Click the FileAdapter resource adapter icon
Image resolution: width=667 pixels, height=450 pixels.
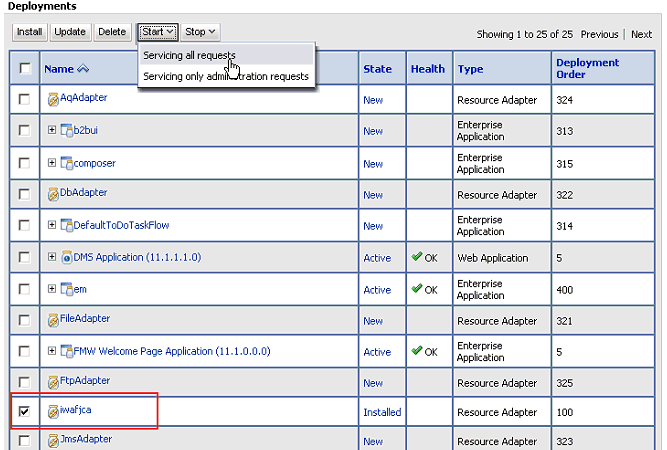tap(53, 320)
